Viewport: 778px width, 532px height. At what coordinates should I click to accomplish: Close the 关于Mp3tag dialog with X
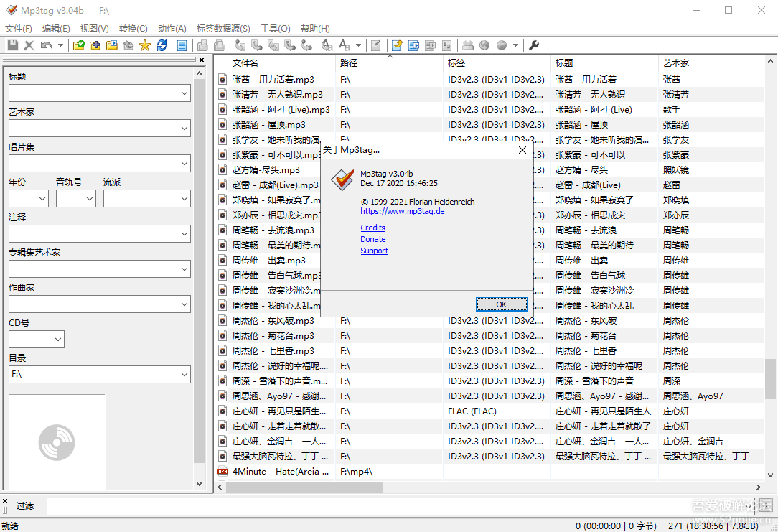coord(522,150)
